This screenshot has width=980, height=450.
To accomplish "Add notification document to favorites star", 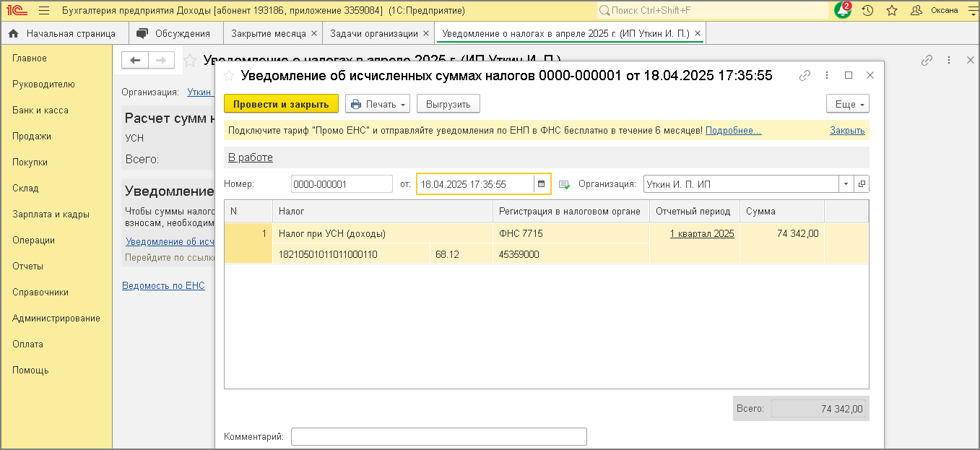I will click(x=229, y=76).
